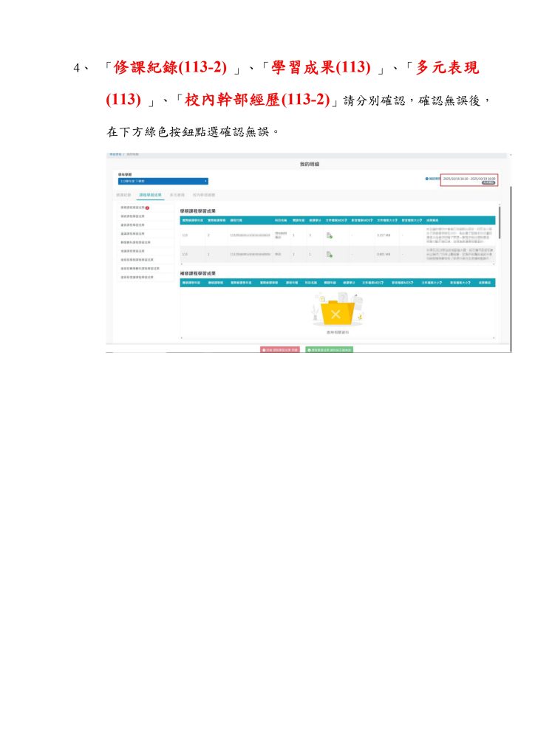Select the last item in left sidebar list
The width and height of the screenshot is (535, 756).
pos(137,276)
